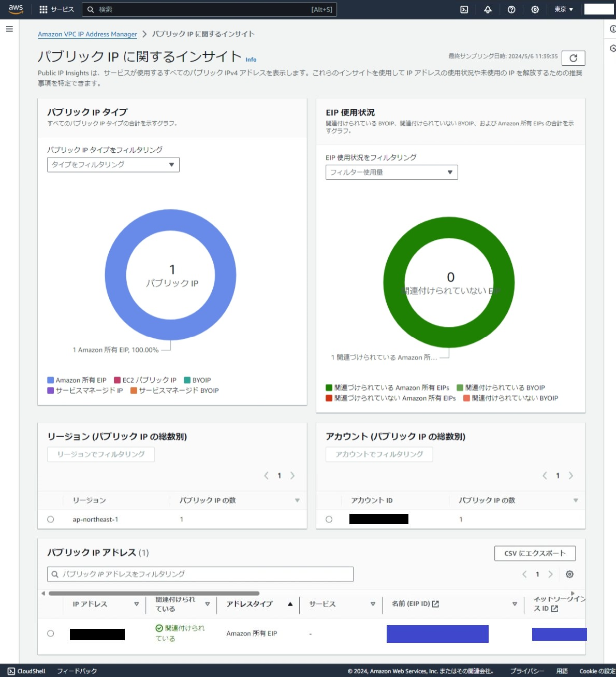Click the CSV にエクスポート button
The width and height of the screenshot is (616, 677).
click(535, 553)
